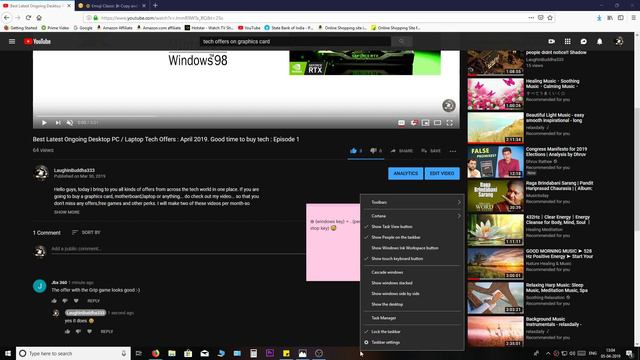The width and height of the screenshot is (640, 360).
Task: Enable Show Windows Ink Workspace button
Action: click(x=412, y=248)
